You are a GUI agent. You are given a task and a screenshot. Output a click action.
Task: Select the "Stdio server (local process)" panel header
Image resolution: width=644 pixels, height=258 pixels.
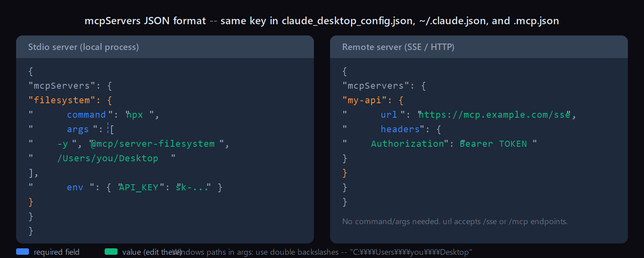click(x=165, y=47)
